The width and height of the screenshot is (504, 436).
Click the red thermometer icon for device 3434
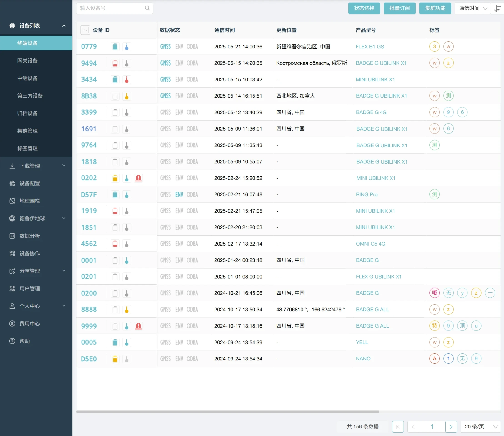127,80
